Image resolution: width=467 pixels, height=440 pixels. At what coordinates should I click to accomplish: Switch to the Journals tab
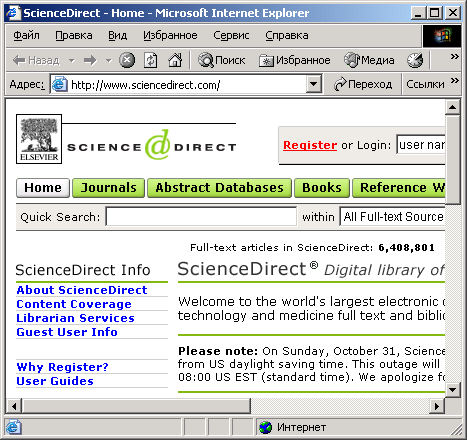pos(109,188)
